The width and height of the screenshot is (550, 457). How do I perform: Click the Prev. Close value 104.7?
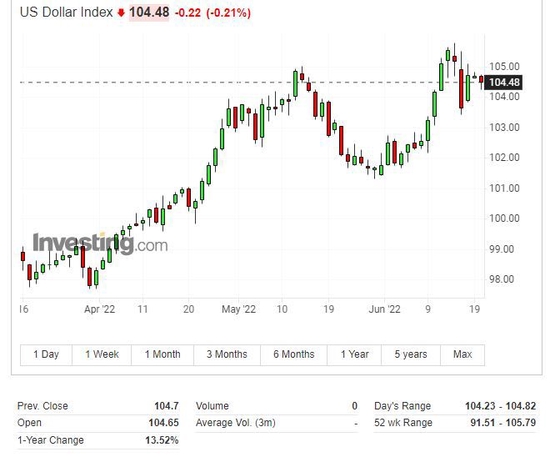(167, 406)
